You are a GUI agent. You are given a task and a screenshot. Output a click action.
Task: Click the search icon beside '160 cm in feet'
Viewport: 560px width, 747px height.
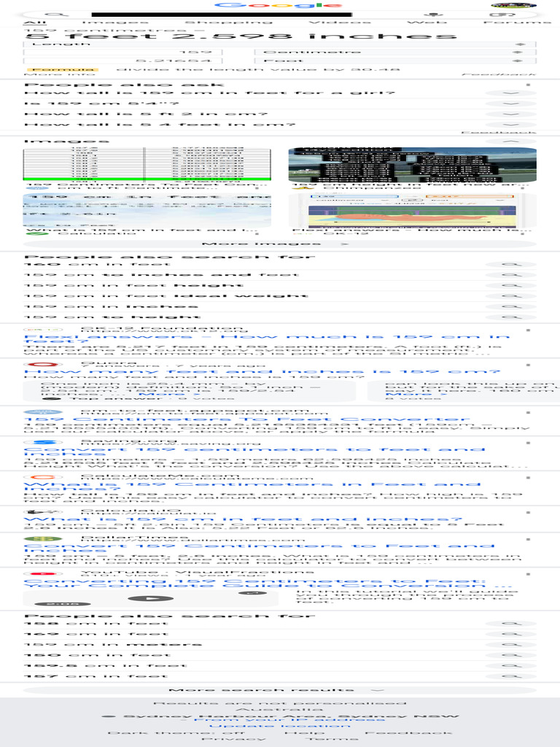pyautogui.click(x=511, y=264)
